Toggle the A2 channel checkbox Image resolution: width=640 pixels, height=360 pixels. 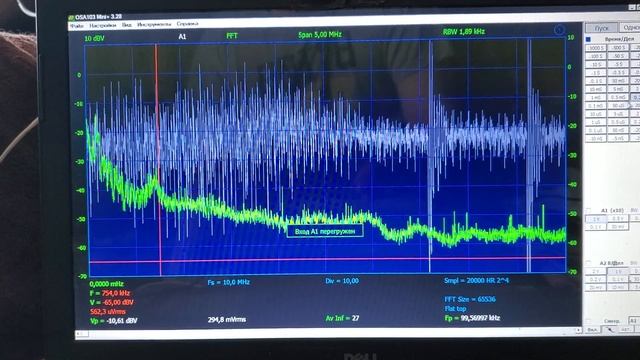pos(588,262)
